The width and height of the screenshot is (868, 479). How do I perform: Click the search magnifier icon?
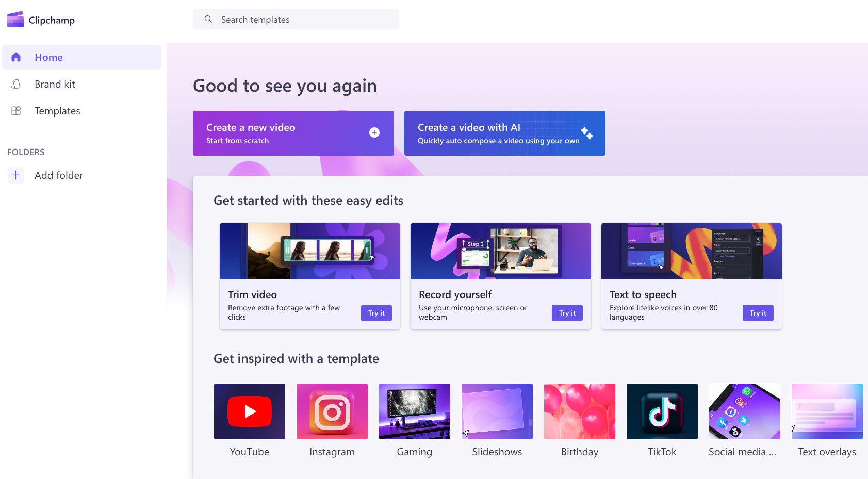[208, 19]
